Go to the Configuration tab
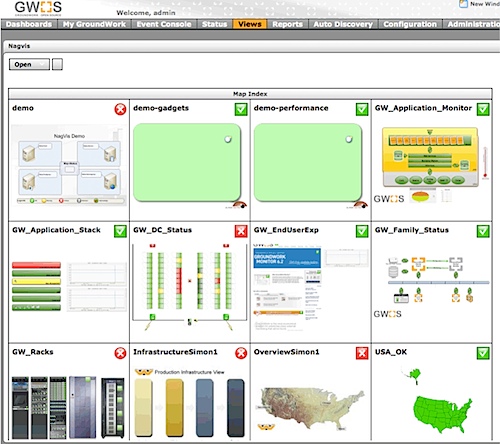Viewport: 500px width, 444px height. (410, 24)
